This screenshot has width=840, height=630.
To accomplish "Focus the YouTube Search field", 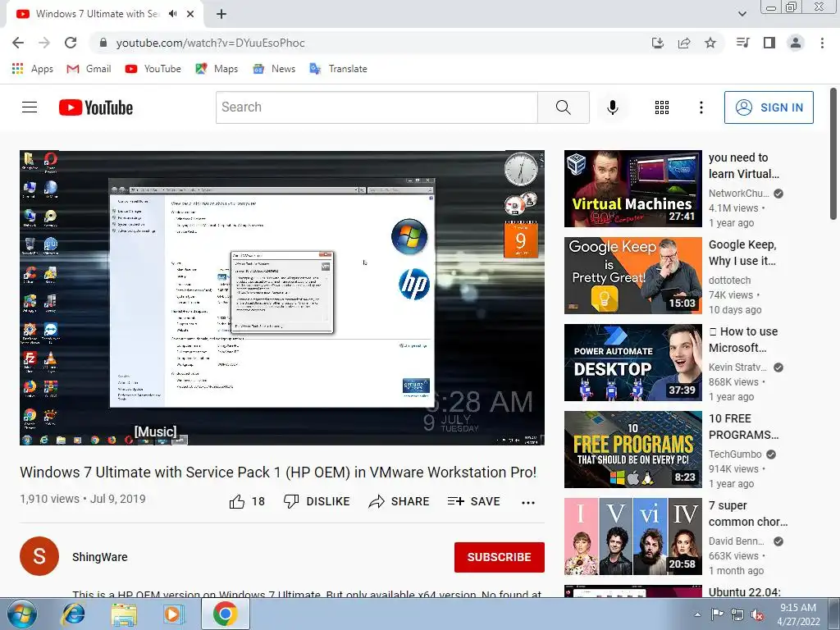I will point(377,107).
